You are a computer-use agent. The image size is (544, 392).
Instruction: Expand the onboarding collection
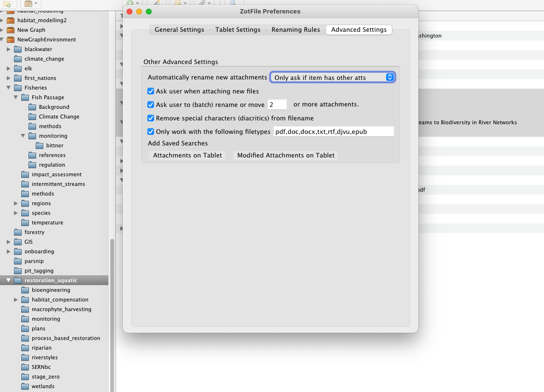tap(9, 251)
